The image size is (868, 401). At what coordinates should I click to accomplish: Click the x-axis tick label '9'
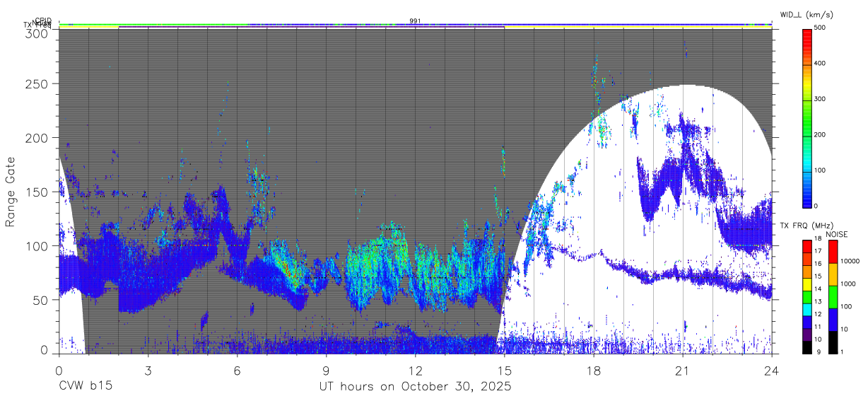tap(326, 371)
